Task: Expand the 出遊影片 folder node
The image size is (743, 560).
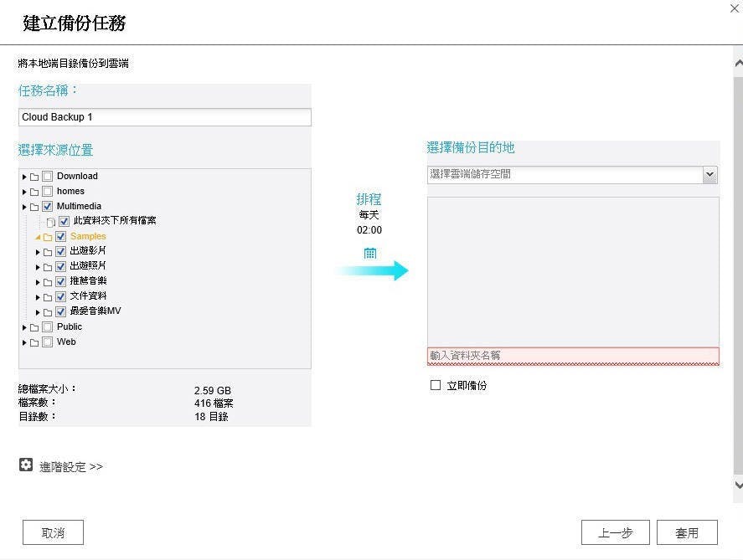Action: point(38,252)
